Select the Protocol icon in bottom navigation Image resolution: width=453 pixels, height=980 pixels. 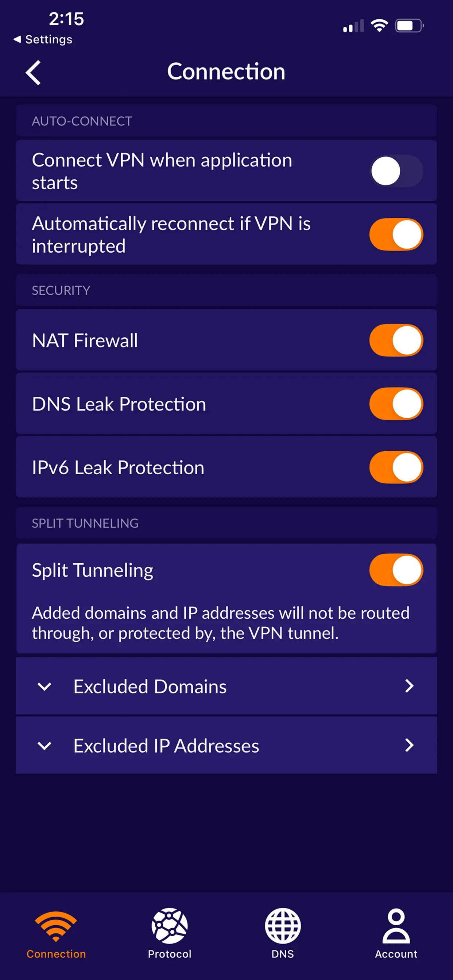[169, 926]
